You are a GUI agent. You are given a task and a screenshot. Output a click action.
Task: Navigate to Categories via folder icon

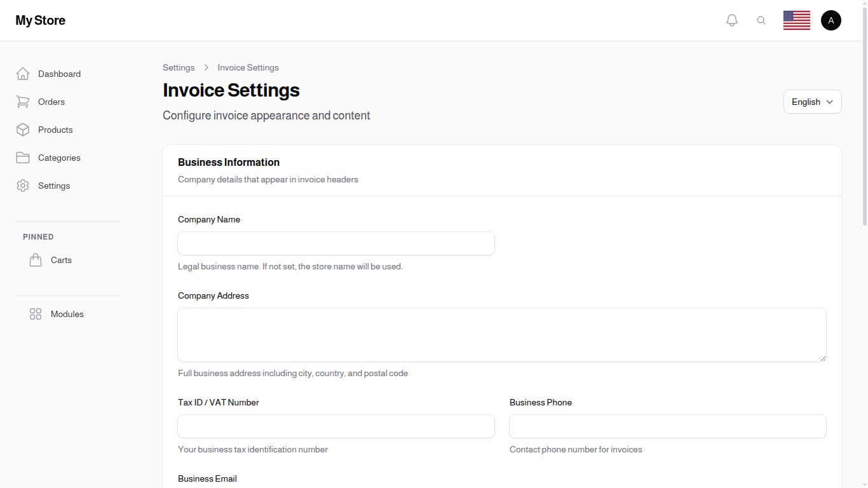click(23, 158)
